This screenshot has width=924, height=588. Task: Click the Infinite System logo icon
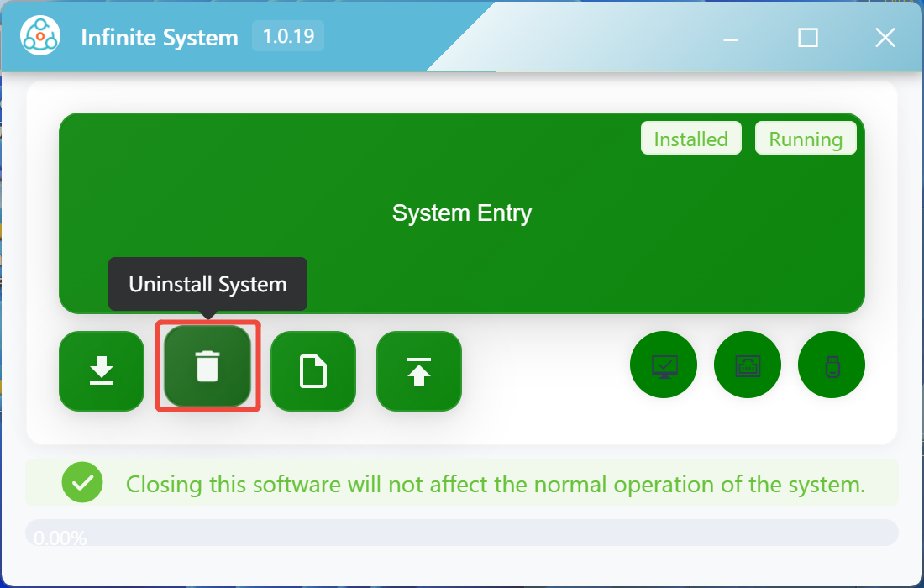[x=39, y=37]
